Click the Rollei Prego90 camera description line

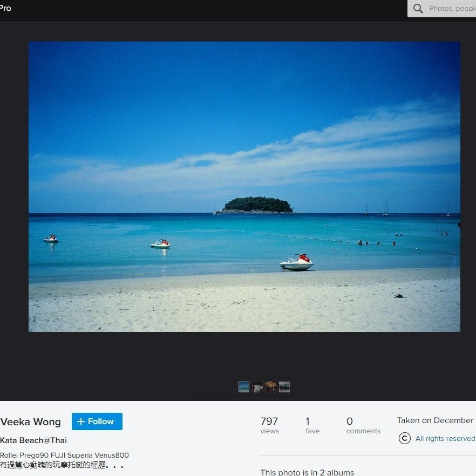point(64,455)
